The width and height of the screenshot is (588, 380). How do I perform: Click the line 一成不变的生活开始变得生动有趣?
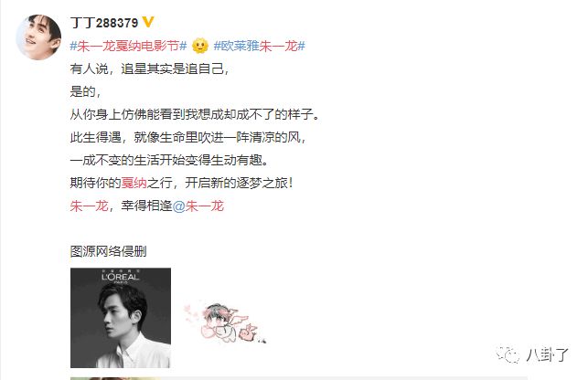point(169,160)
